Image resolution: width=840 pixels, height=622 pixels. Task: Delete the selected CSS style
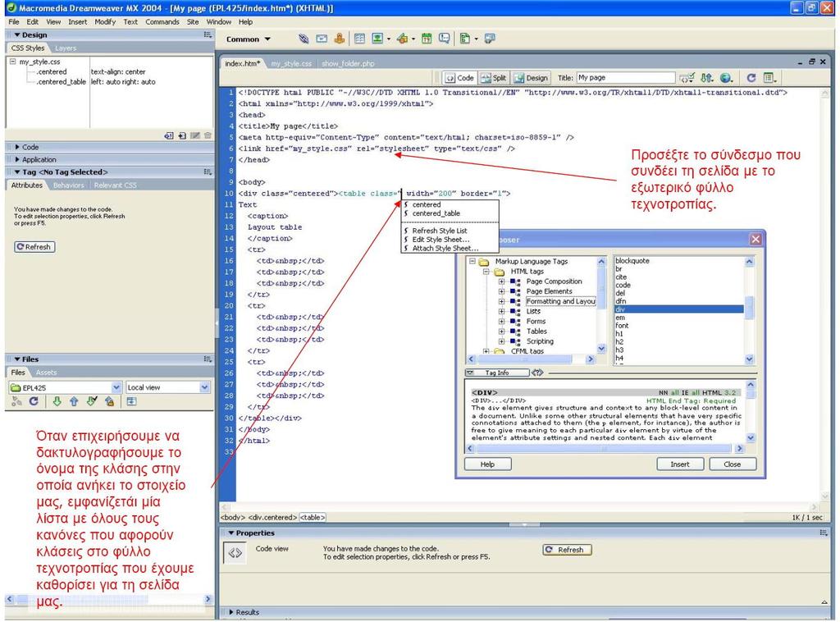click(x=208, y=136)
